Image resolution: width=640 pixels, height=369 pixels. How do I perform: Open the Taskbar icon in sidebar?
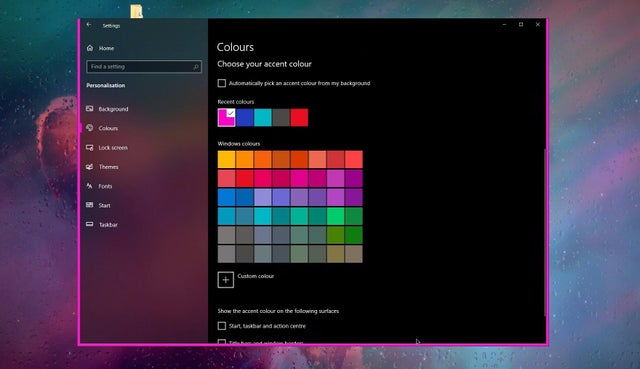(x=90, y=224)
